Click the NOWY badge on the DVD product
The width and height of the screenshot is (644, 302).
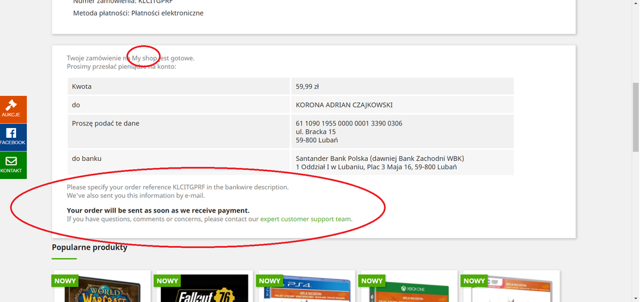(474, 281)
